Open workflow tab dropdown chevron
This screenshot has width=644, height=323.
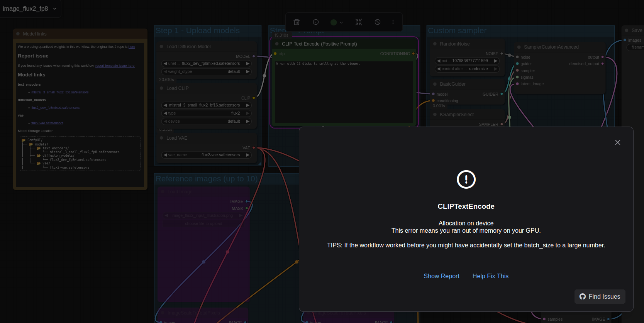54,9
